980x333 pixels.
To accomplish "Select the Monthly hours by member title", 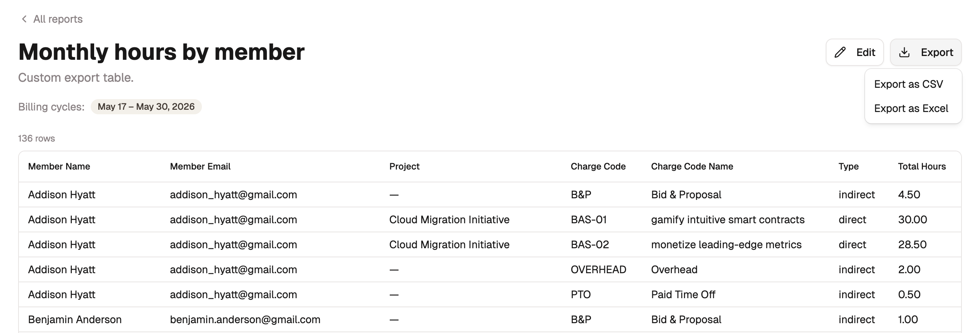I will 161,52.
